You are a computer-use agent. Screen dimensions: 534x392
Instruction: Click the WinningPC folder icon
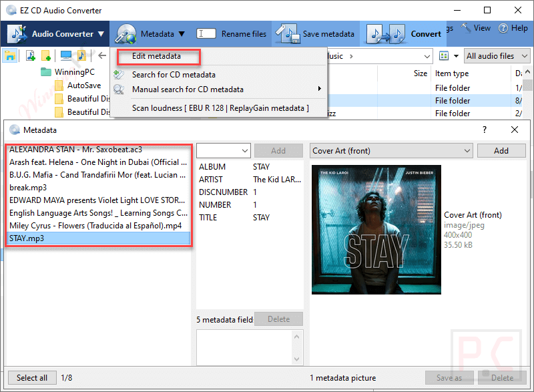(x=46, y=72)
